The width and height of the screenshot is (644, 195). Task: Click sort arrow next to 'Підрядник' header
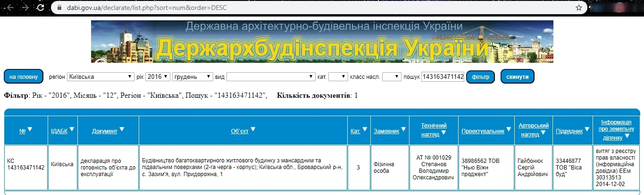[588, 129]
